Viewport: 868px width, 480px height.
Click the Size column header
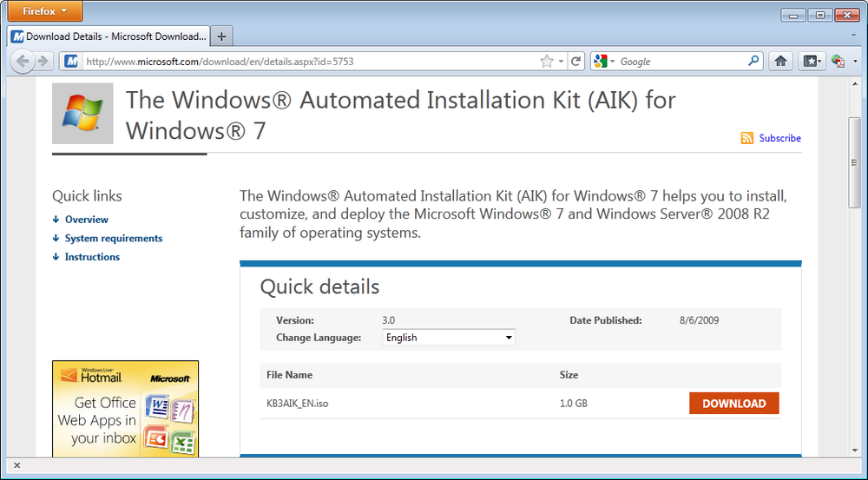[x=569, y=375]
